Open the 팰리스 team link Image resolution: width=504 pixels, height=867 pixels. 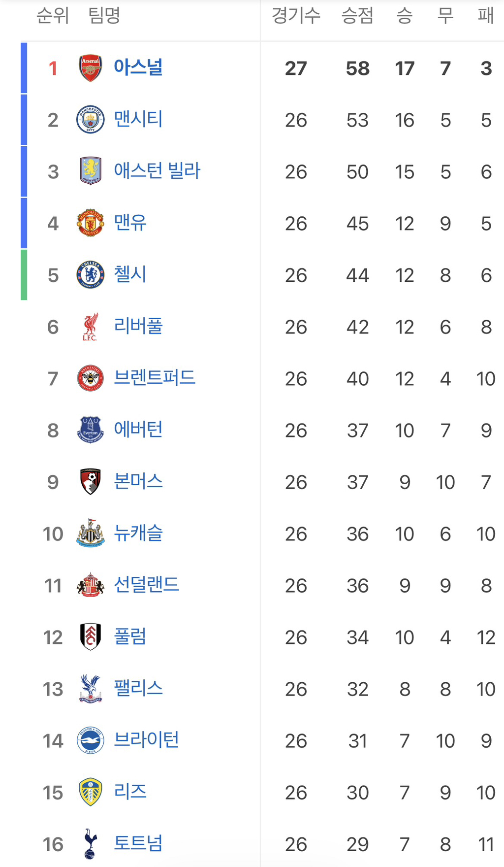coord(138,688)
